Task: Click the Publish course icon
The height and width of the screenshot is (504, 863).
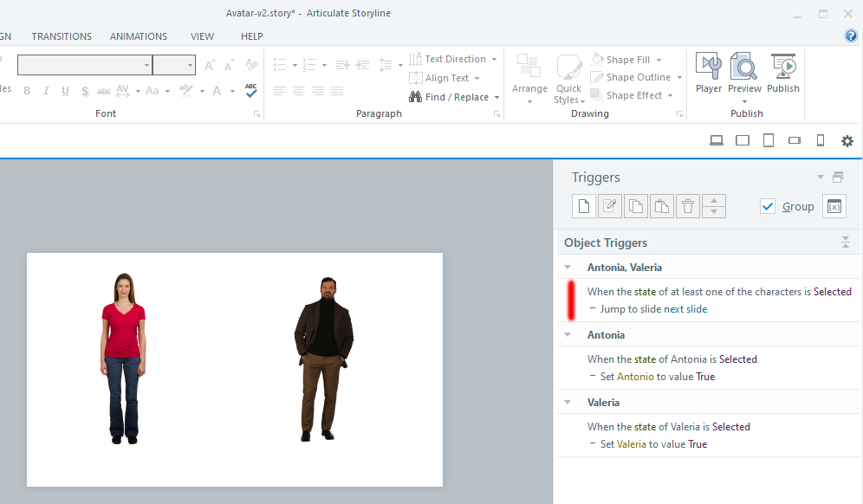Action: (x=782, y=74)
